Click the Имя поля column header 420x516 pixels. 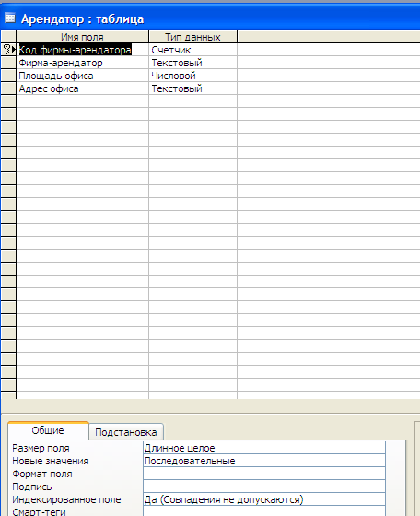82,37
